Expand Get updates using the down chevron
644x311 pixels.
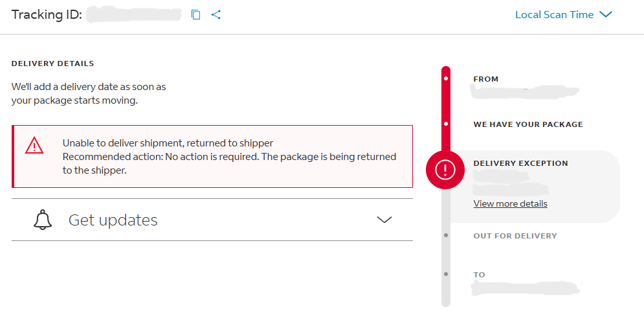click(384, 220)
